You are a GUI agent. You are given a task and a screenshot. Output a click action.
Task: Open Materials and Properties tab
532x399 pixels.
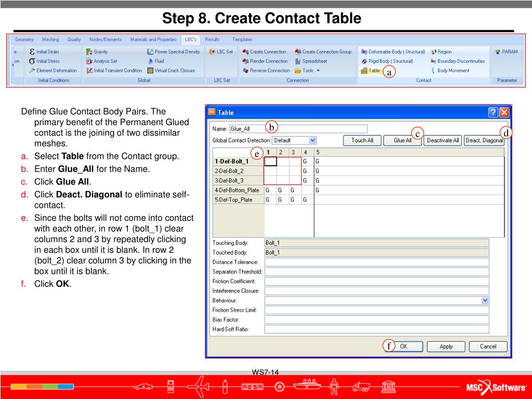153,39
